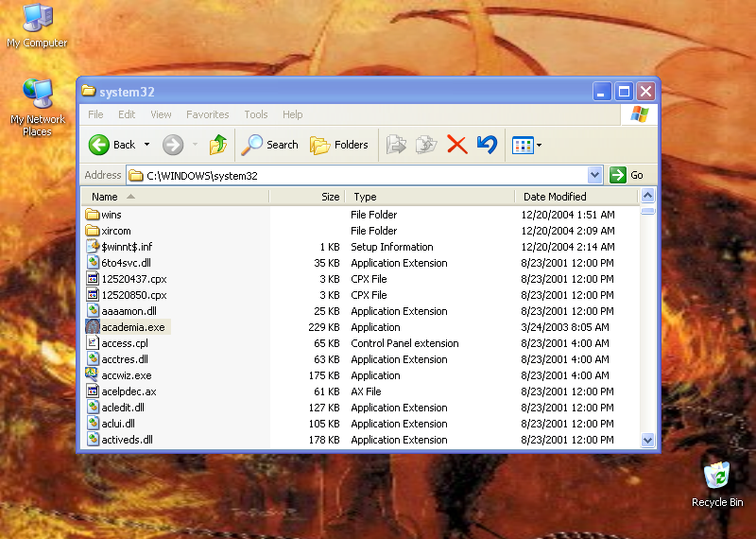The height and width of the screenshot is (539, 756).
Task: Open the View menu
Action: (161, 114)
